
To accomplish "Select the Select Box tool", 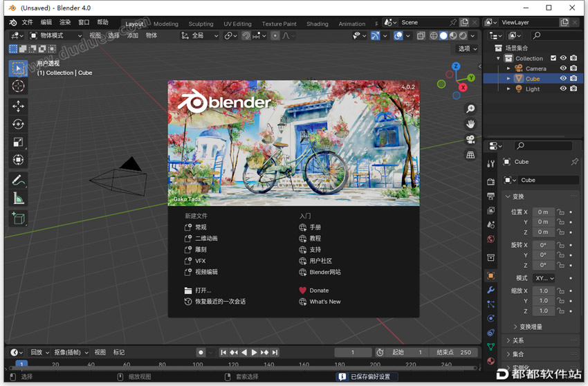I will coord(18,68).
